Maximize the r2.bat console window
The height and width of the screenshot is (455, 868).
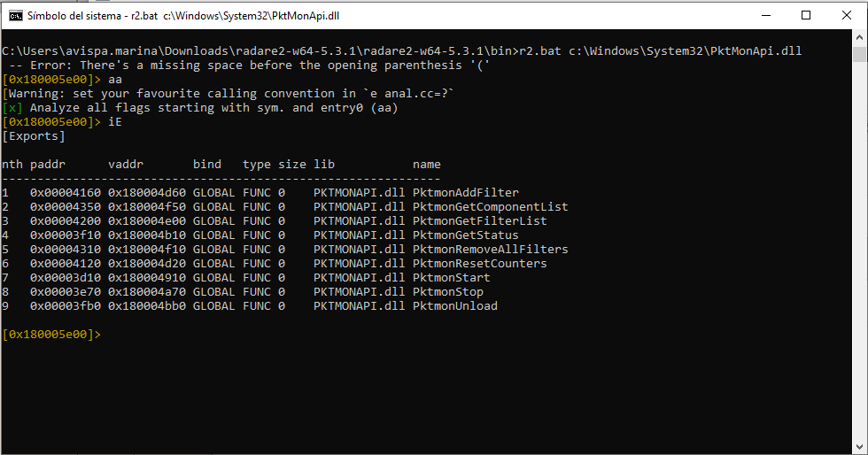[x=806, y=15]
